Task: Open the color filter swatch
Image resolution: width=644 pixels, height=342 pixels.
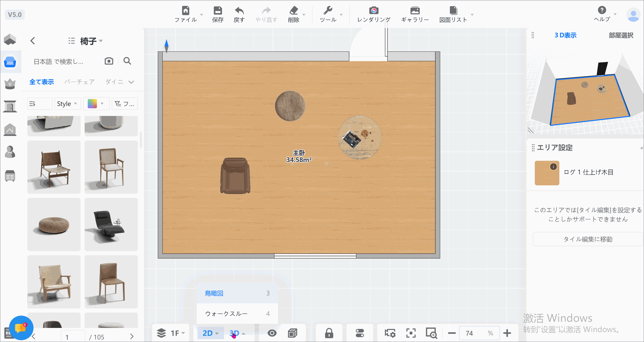Action: tap(96, 104)
